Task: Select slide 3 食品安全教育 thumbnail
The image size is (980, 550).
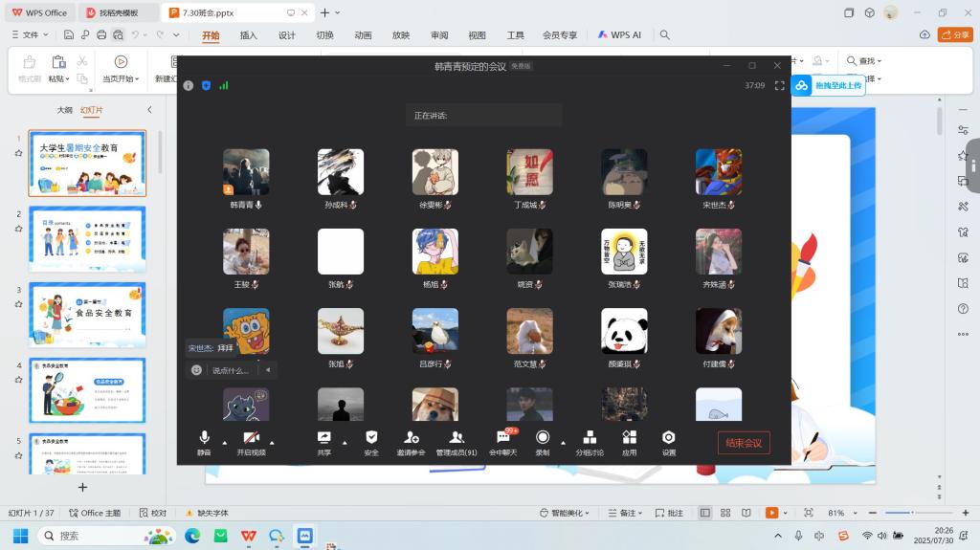Action: [87, 315]
